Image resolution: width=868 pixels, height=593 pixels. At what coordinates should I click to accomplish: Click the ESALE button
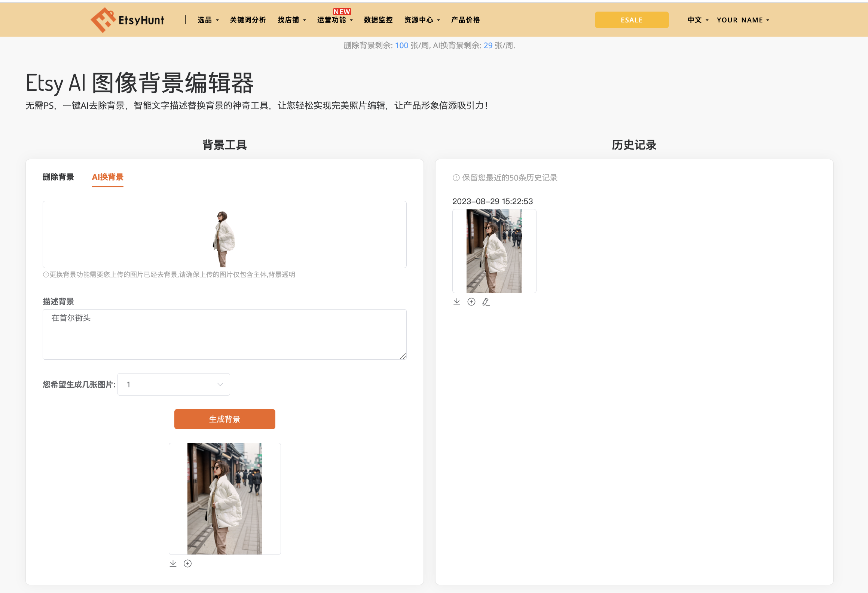pos(632,20)
